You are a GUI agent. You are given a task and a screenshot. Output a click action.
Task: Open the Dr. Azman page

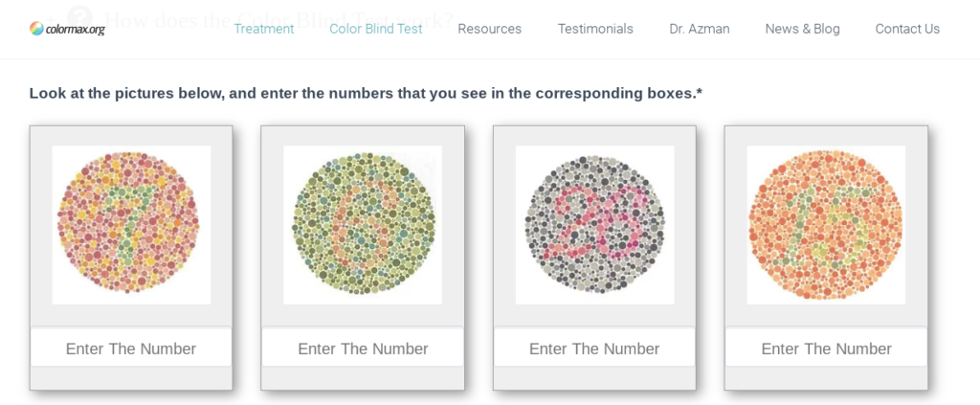700,29
